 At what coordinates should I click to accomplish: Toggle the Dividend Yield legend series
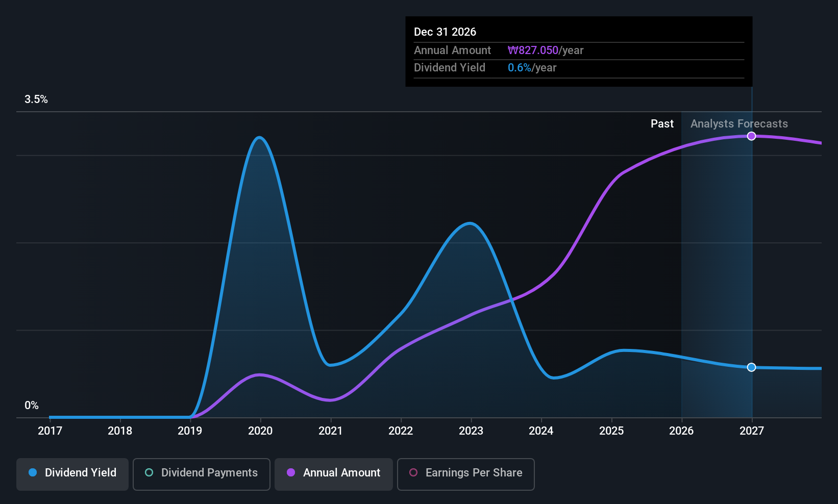(72, 474)
